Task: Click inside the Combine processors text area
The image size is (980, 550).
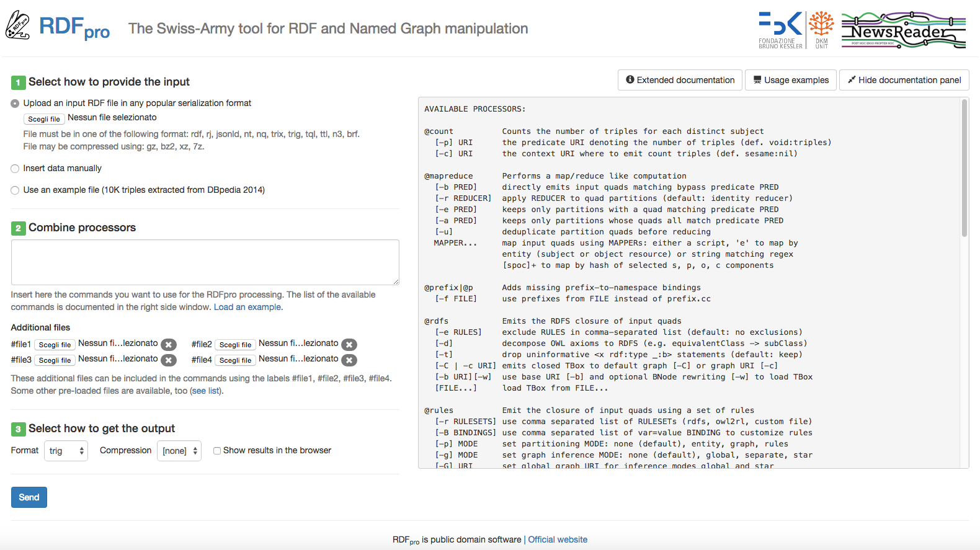Action: click(x=205, y=262)
